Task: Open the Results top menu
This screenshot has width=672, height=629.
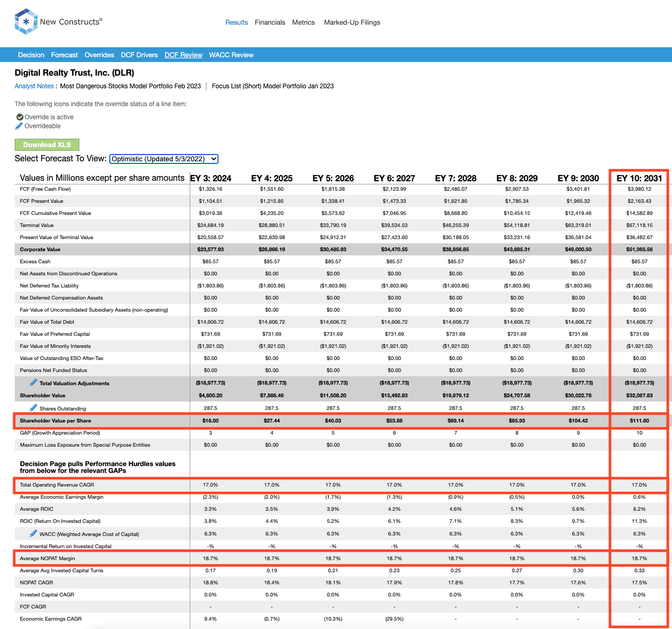Action: coord(236,23)
